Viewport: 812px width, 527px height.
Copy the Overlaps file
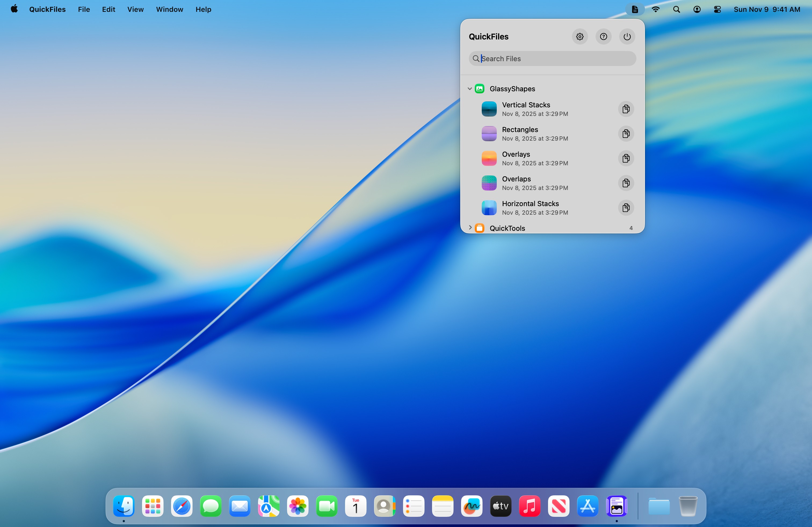point(626,183)
